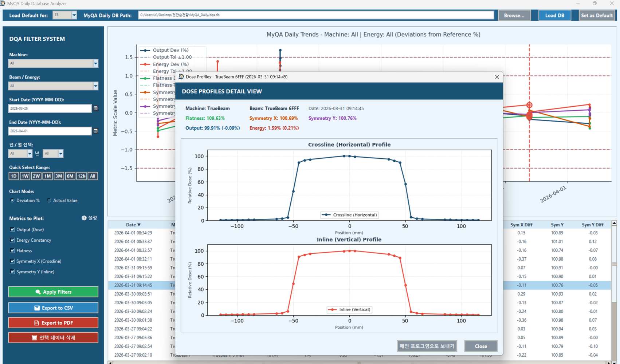Open the End Date calendar picker icon
Image resolution: width=620 pixels, height=364 pixels.
point(95,131)
